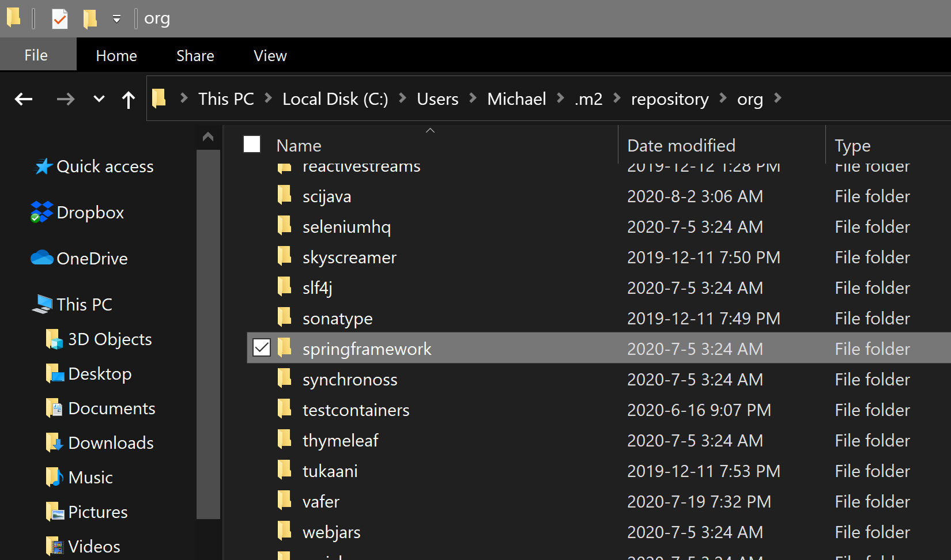The image size is (951, 560).
Task: Select the sonatype folder icon
Action: [x=285, y=317]
